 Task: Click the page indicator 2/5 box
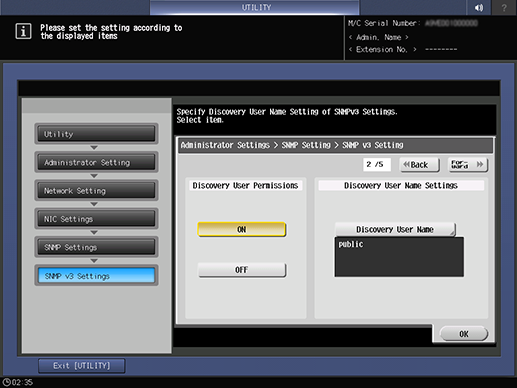coord(377,164)
